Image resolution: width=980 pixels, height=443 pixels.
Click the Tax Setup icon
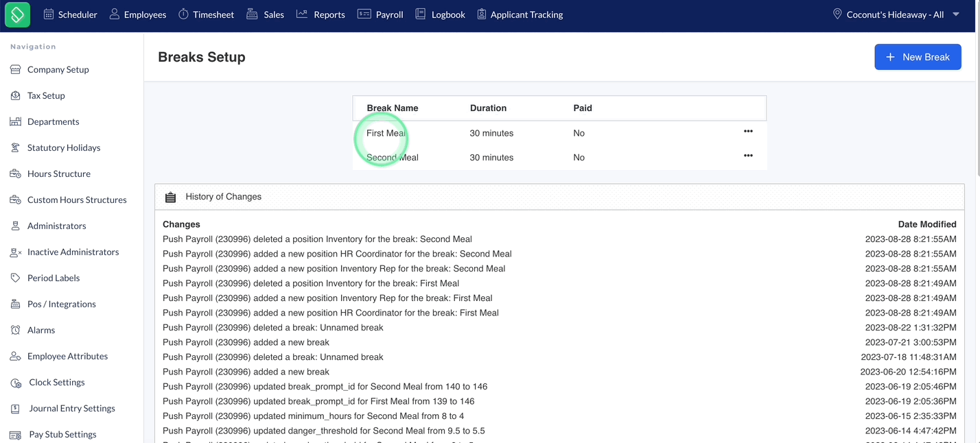point(15,95)
